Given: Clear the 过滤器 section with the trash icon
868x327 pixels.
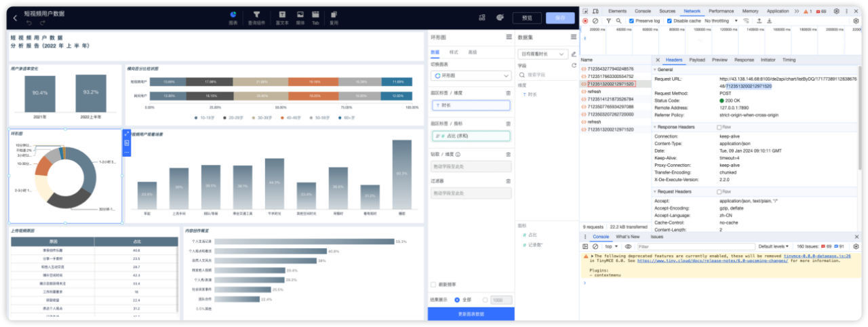Looking at the screenshot, I should click(x=509, y=181).
